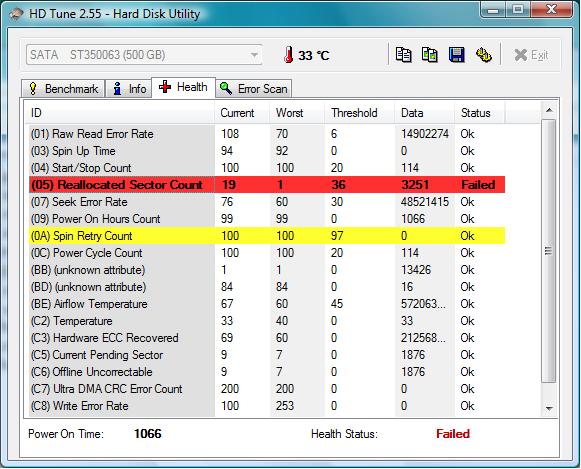The height and width of the screenshot is (469, 581).
Task: Click the Exit button
Action: 531,55
